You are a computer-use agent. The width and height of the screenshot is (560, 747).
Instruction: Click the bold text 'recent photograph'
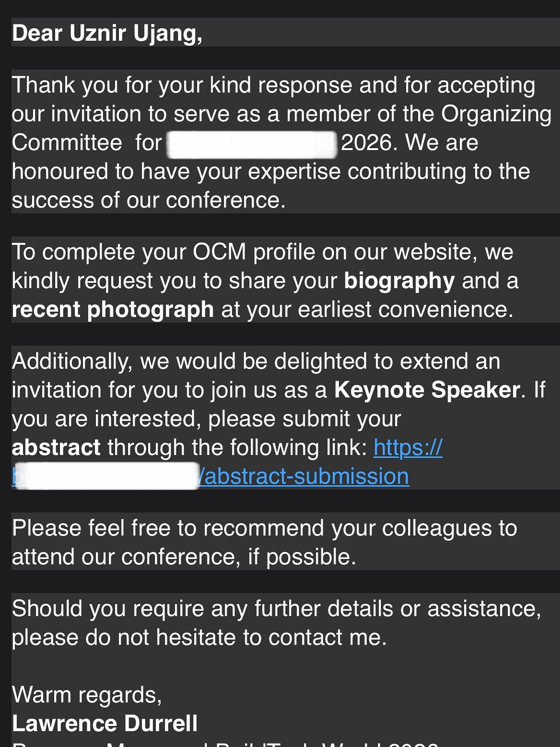113,310
